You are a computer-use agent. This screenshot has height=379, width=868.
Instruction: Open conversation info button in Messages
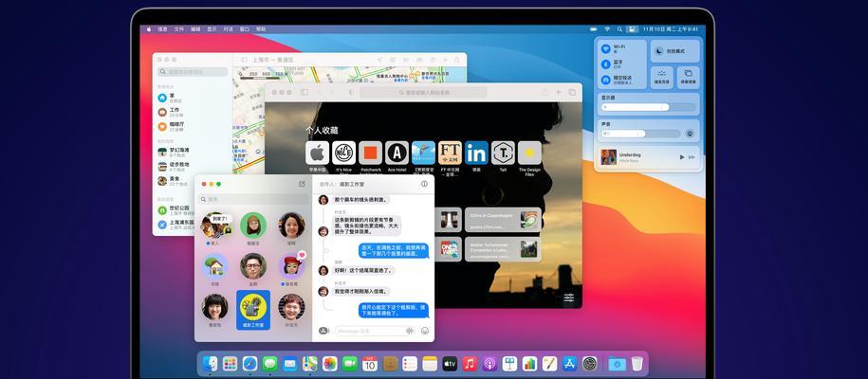[424, 184]
